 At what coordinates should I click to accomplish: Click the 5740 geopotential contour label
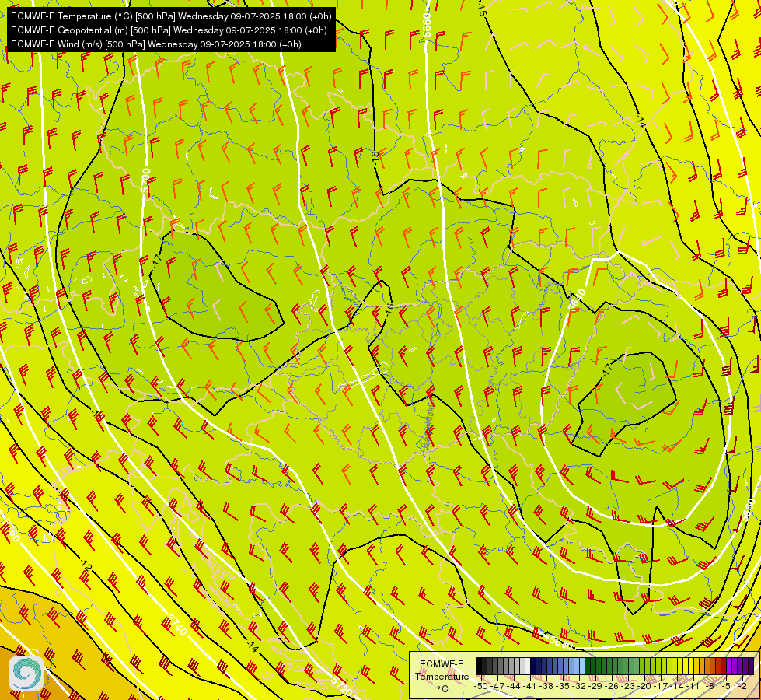point(176,625)
